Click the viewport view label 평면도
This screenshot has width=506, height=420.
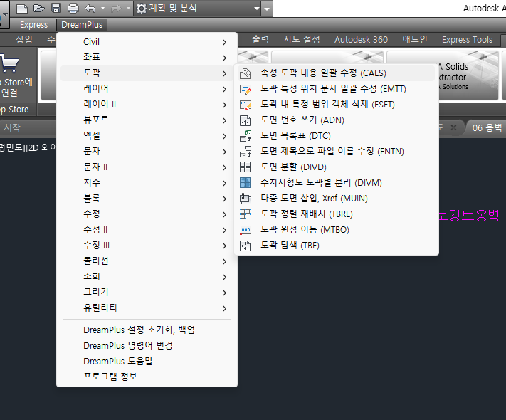11,148
